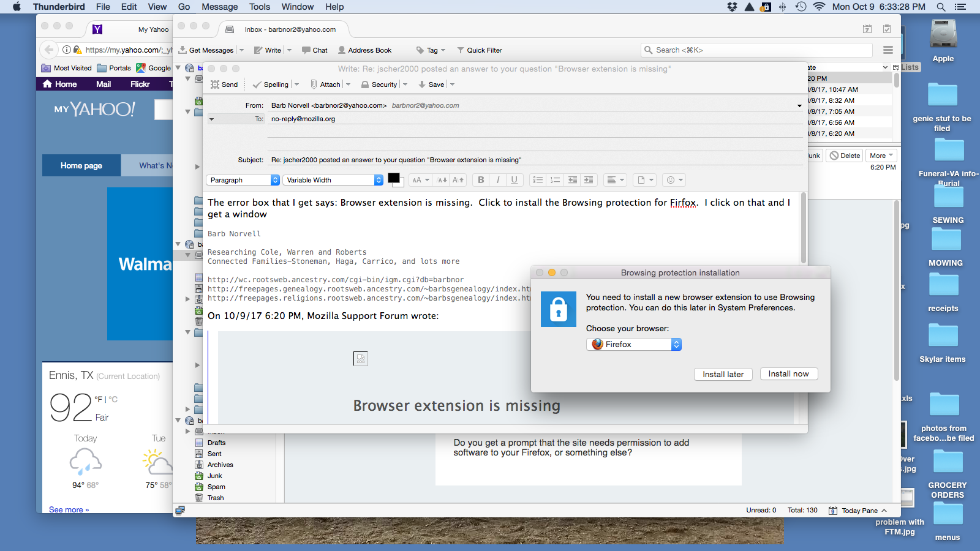
Task: Click the Thunderbird Search box
Action: [756, 50]
